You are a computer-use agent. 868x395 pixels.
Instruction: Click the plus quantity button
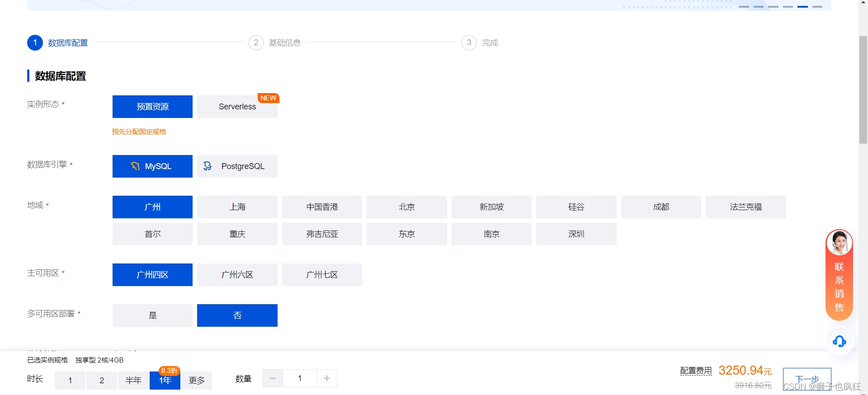(327, 378)
